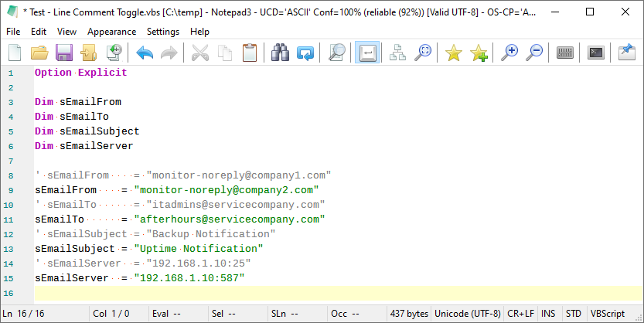Launch the command prompt console icon
Screen dimensions: 644x323
pos(595,53)
